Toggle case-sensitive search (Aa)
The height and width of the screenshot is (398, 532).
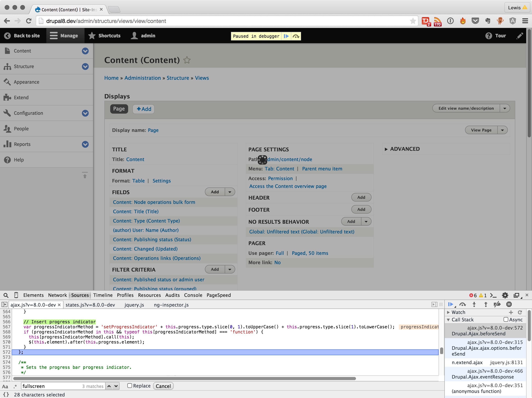coord(5,386)
